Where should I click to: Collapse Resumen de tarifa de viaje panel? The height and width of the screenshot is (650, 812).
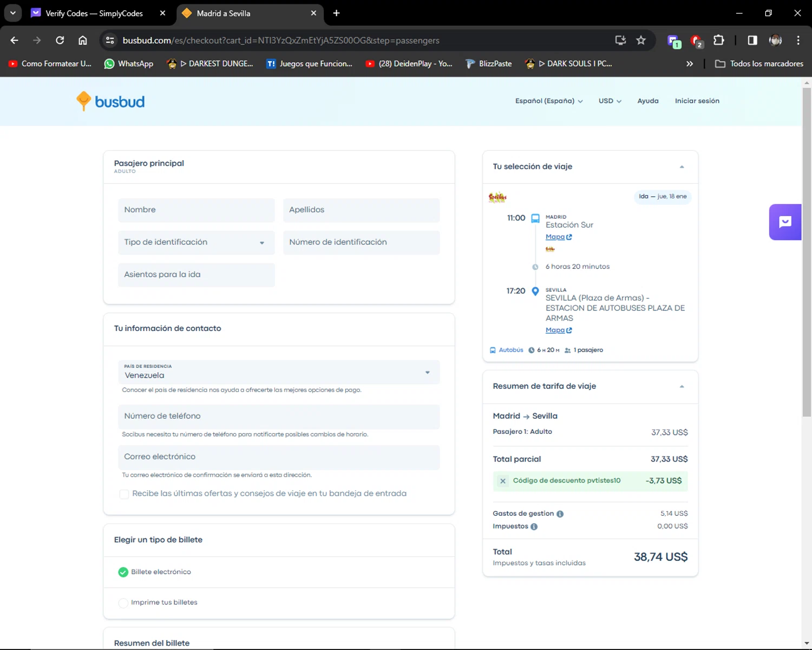click(682, 386)
